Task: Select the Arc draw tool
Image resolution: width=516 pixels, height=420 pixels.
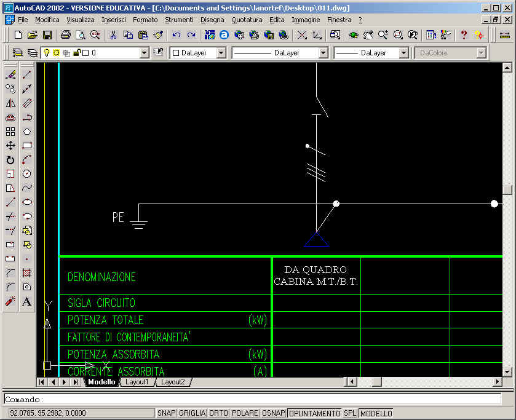Action: click(x=27, y=160)
